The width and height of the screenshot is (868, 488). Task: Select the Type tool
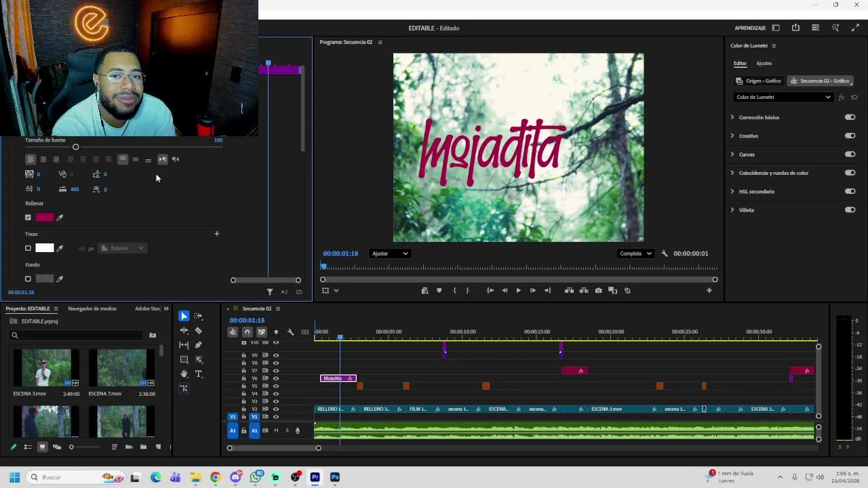tap(199, 374)
